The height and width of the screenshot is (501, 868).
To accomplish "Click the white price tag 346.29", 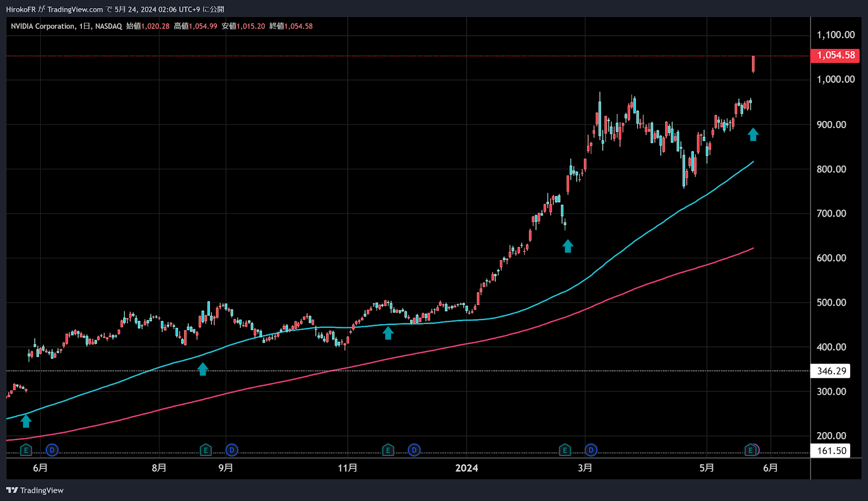I will (x=831, y=371).
